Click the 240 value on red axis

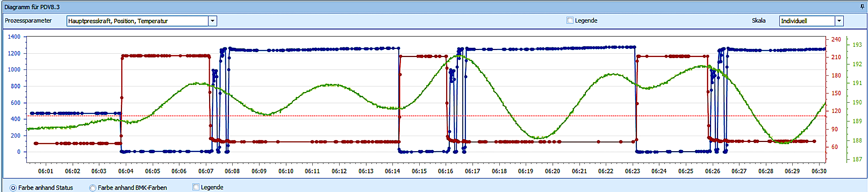tap(836, 39)
